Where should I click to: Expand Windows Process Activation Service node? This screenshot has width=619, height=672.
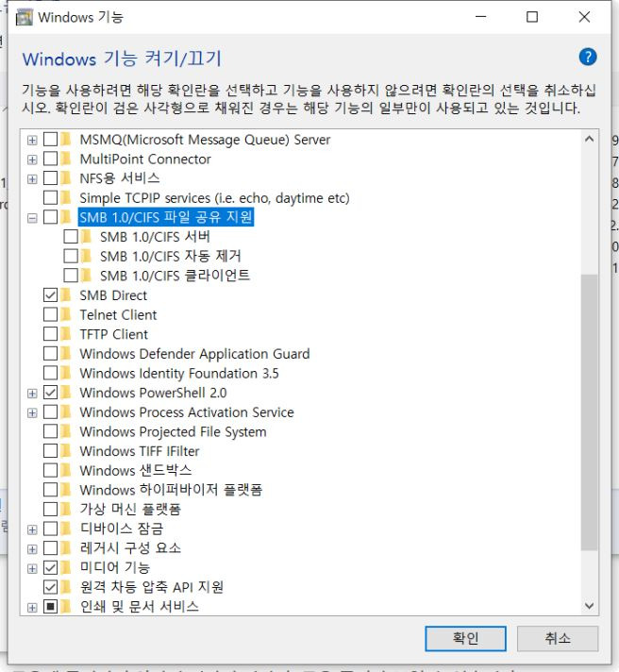(x=32, y=412)
